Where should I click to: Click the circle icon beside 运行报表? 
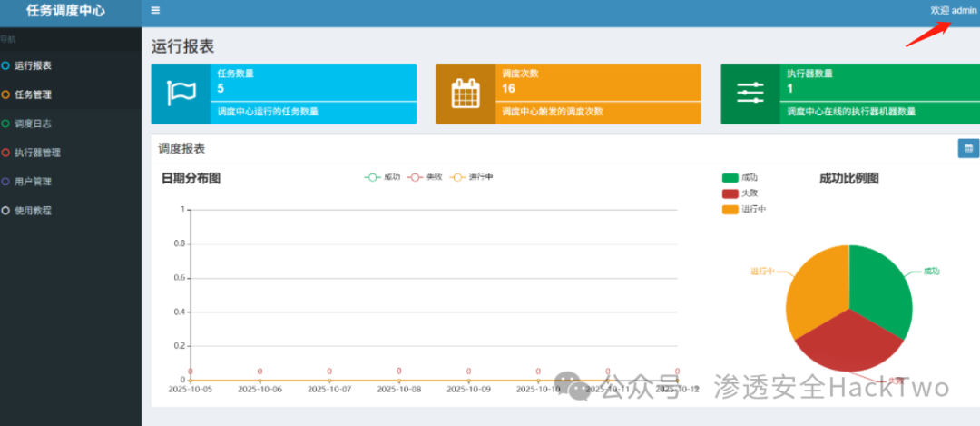click(x=5, y=65)
